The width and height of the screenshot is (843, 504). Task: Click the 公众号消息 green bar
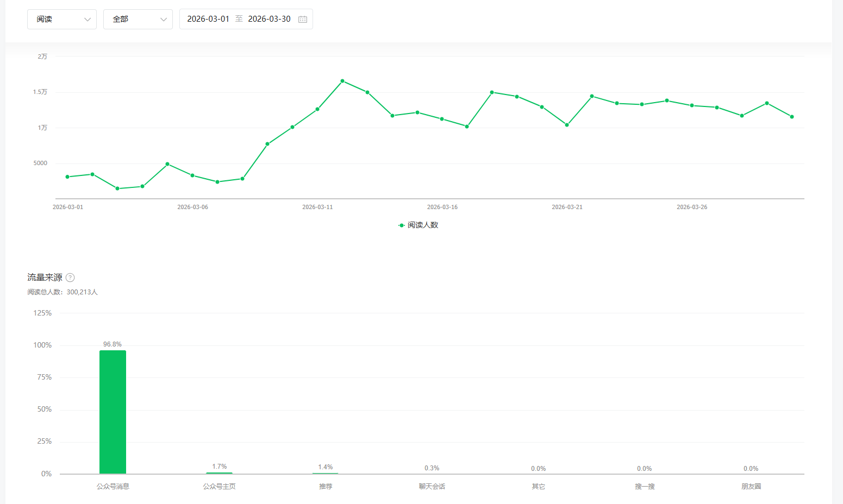[113, 412]
